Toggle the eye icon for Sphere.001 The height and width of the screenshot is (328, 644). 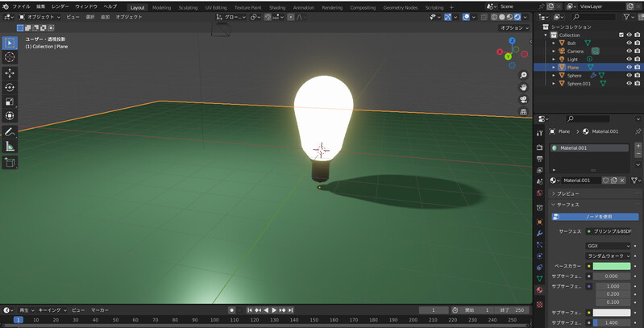pyautogui.click(x=629, y=83)
